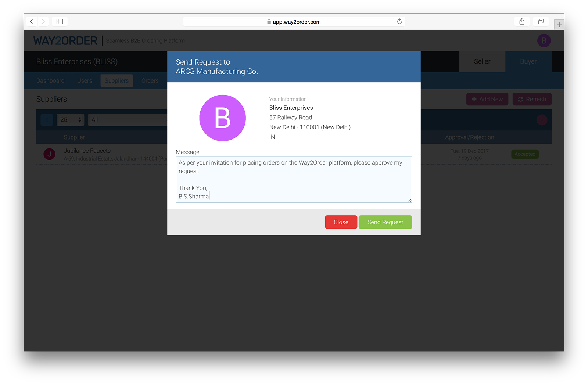Click the Jubilance Faucets J avatar

click(49, 154)
